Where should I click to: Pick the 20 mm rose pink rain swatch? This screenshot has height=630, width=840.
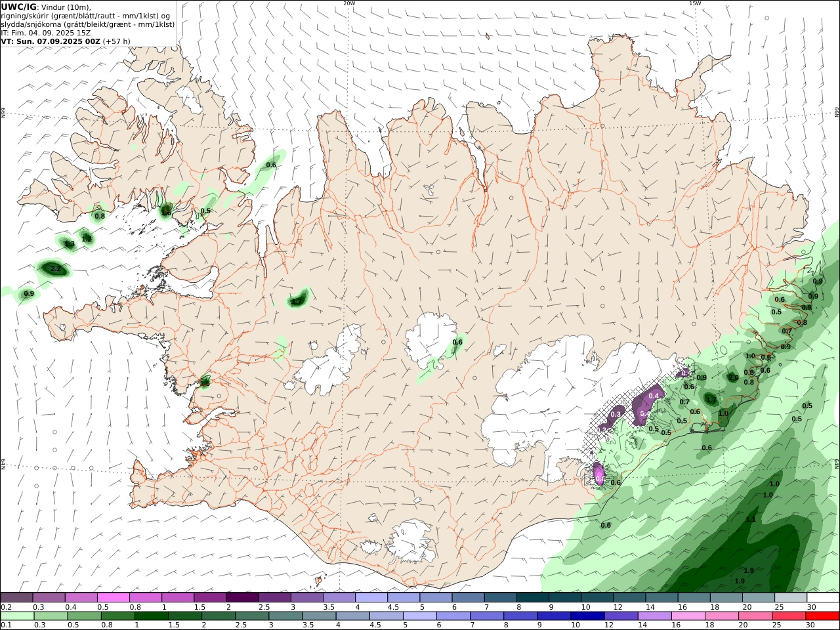coord(755,616)
